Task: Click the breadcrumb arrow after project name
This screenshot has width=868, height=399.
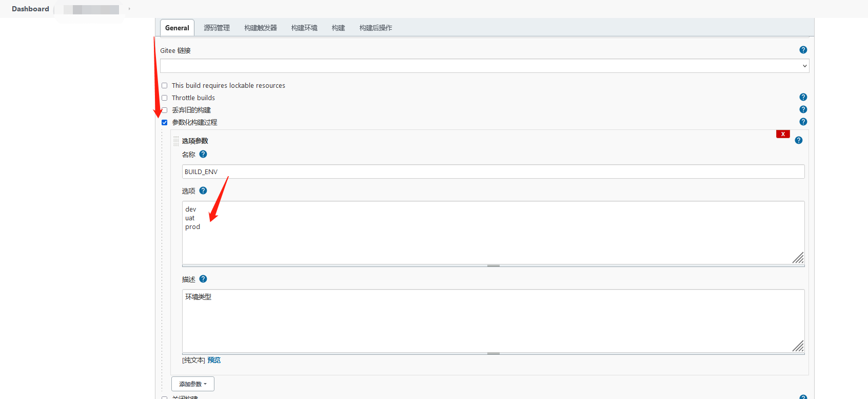Action: point(129,9)
